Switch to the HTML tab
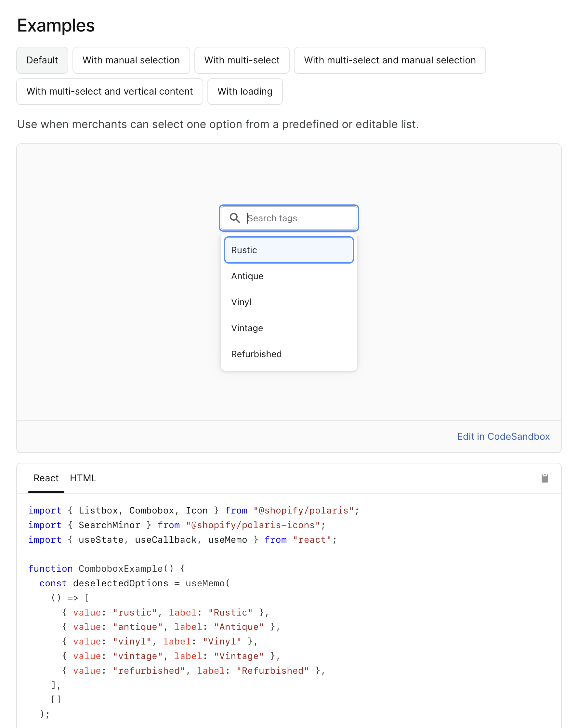 point(83,478)
